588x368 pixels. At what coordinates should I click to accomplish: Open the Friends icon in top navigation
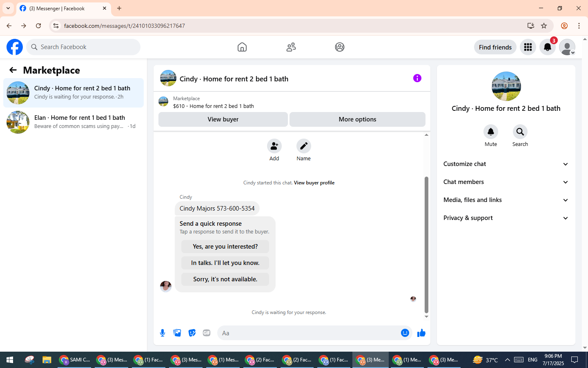tap(291, 47)
